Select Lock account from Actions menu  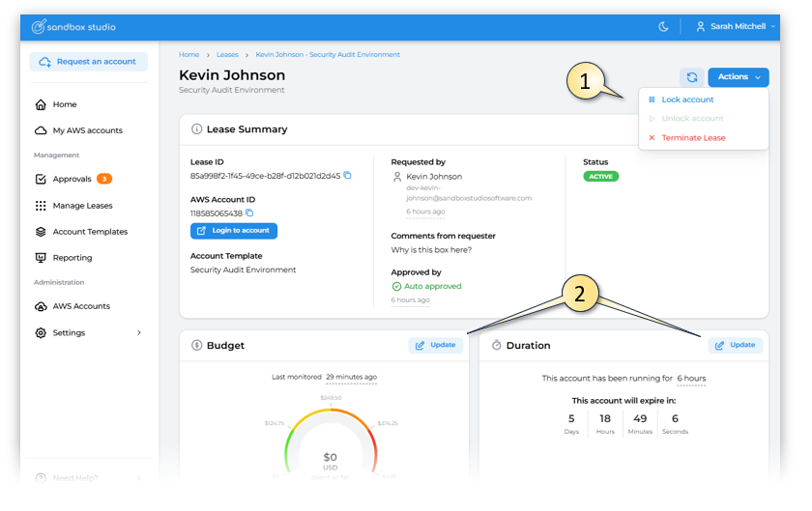[x=687, y=99]
